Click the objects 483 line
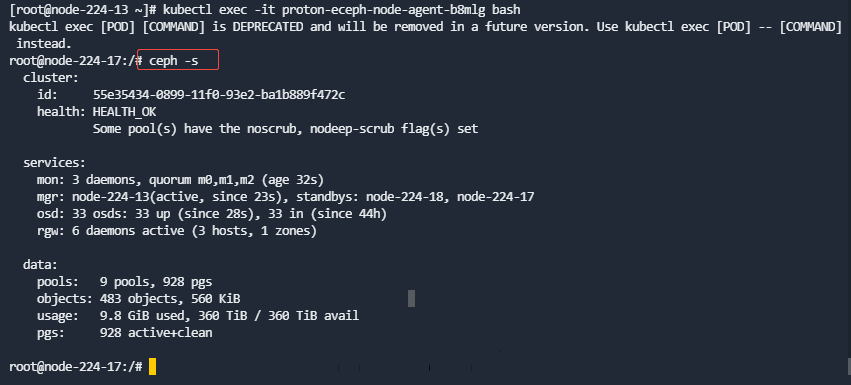The width and height of the screenshot is (851, 385). click(138, 299)
